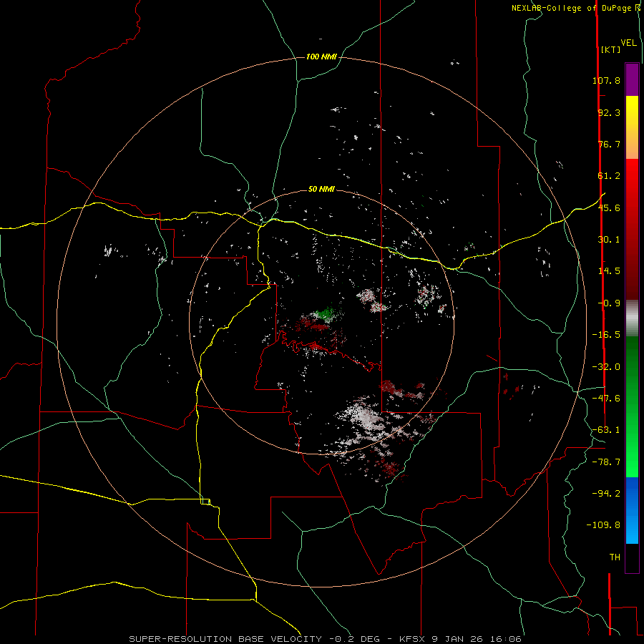Image resolution: width=644 pixels, height=644 pixels.
Task: Pick the blue segment of velocity color bar
Action: [x=632, y=510]
